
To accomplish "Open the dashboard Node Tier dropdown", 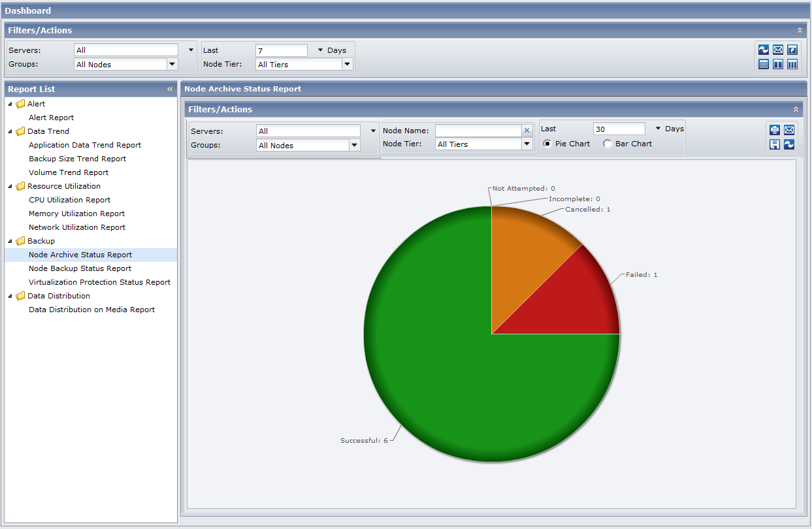I will (x=348, y=64).
